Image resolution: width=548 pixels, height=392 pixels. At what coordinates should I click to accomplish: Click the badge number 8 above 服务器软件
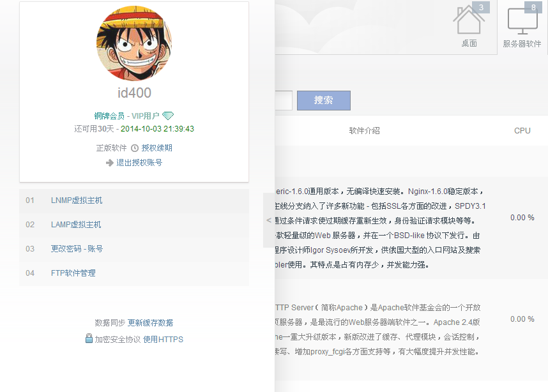pos(533,8)
